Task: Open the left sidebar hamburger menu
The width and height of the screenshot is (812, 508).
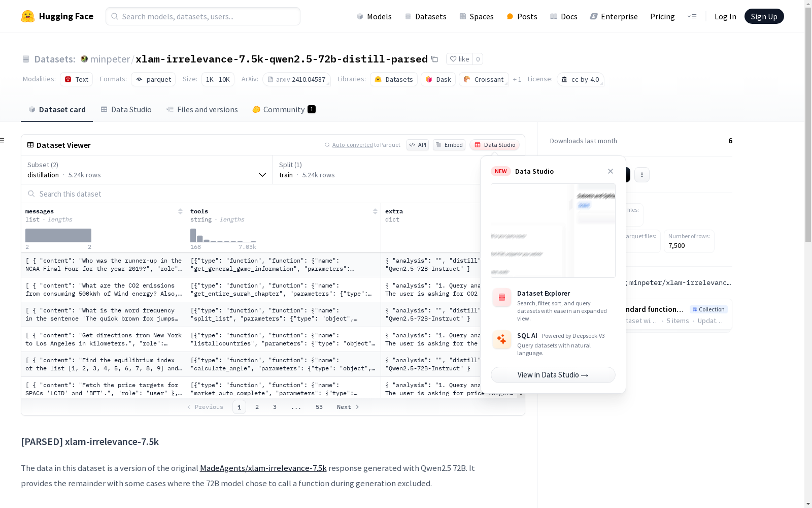Action: [x=3, y=140]
